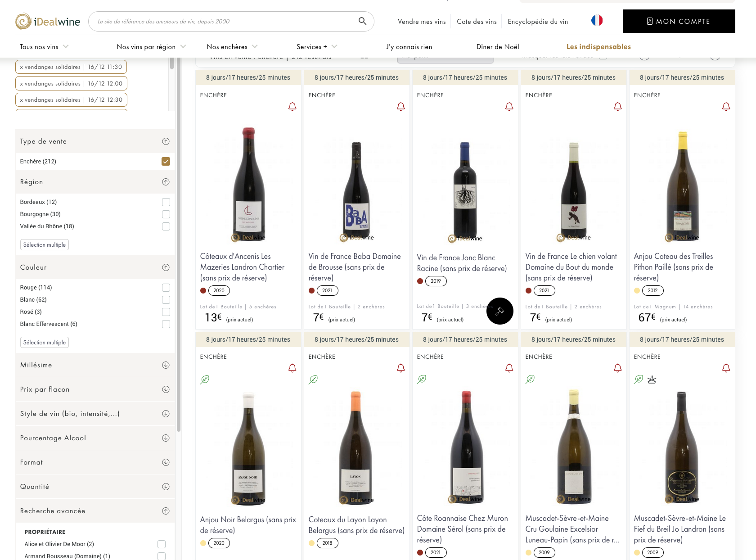The image size is (756, 560).
Task: Expand the Pourcentage Alcool filter
Action: [x=166, y=438]
